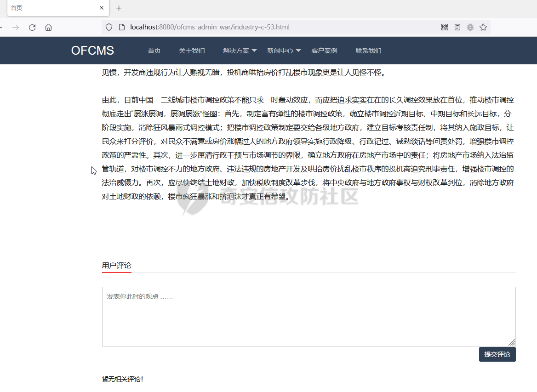Open the QR code icon in address bar
The height and width of the screenshot is (392, 537).
pyautogui.click(x=444, y=27)
